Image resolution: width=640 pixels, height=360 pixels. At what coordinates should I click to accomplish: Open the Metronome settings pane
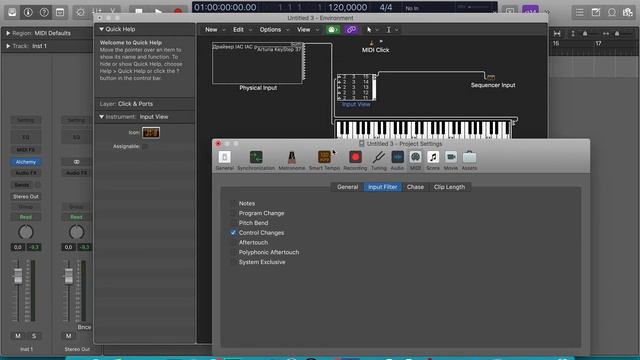(x=291, y=160)
